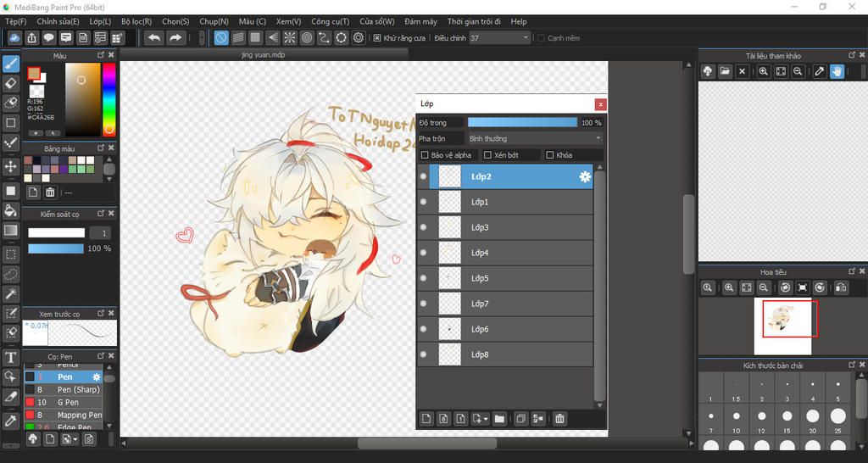Viewport: 868px width, 463px height.
Task: Click the Undo arrow in toolbar
Action: coord(154,37)
